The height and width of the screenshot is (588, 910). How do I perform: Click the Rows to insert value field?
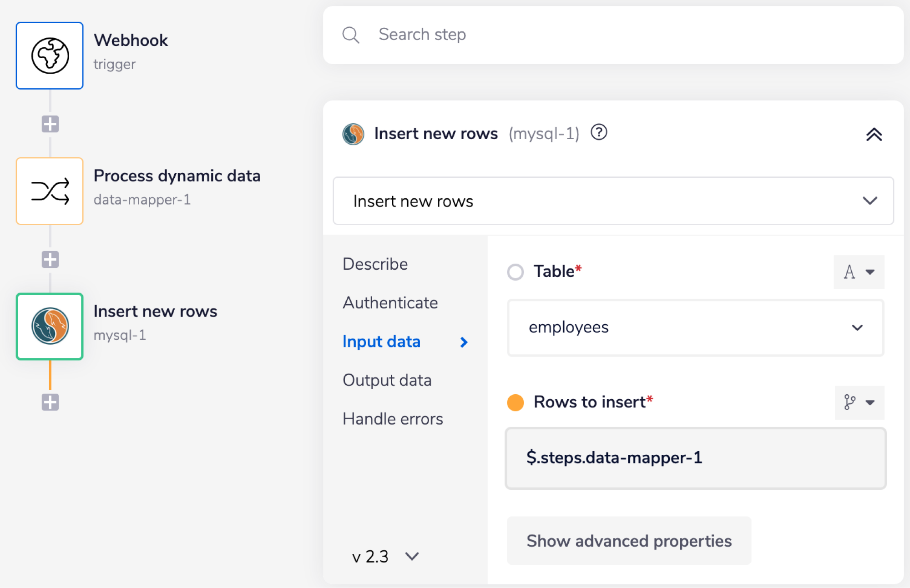[x=695, y=458]
